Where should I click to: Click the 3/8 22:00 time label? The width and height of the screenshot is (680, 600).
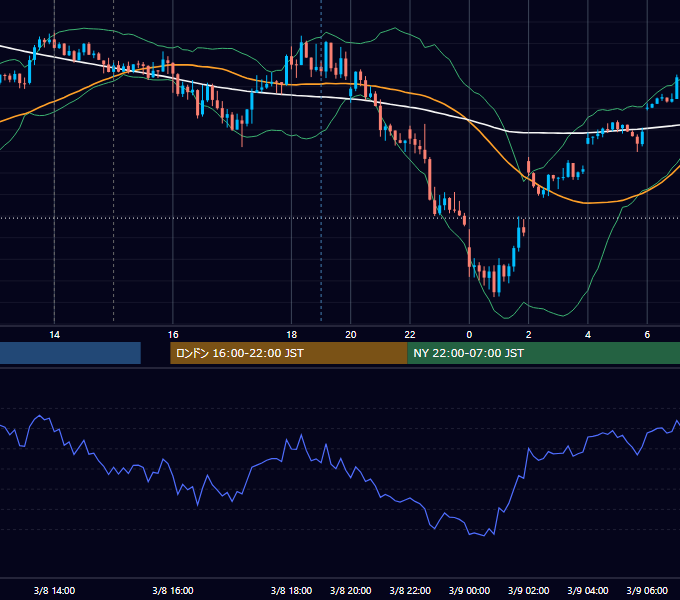click(410, 590)
